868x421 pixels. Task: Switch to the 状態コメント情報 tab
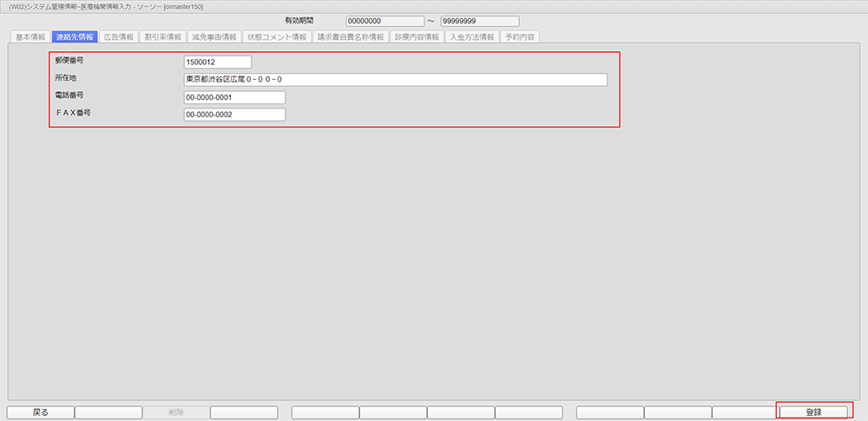pyautogui.click(x=277, y=37)
